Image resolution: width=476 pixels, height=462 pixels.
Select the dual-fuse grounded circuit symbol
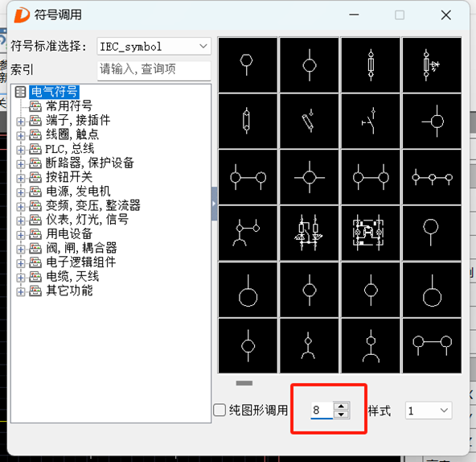tap(309, 233)
